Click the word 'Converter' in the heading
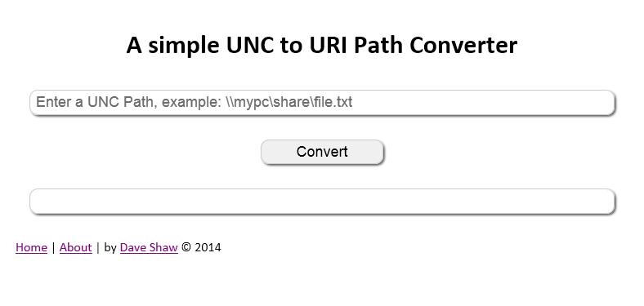 point(463,45)
